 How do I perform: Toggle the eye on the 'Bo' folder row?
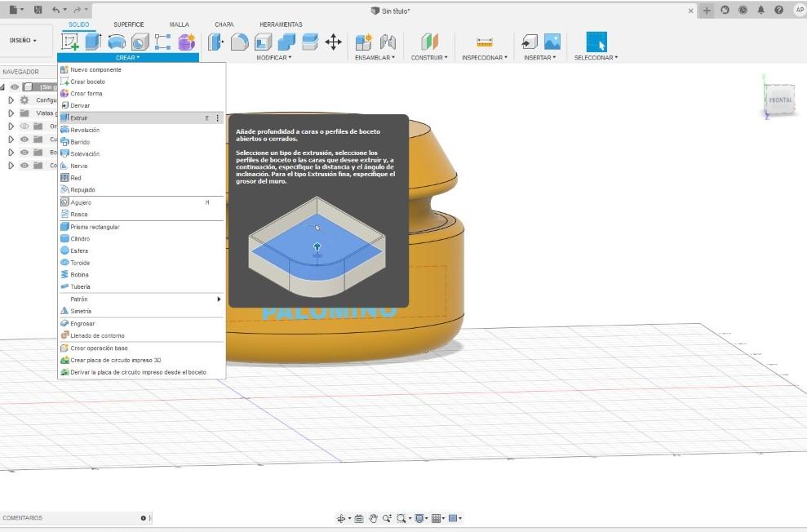click(x=24, y=153)
